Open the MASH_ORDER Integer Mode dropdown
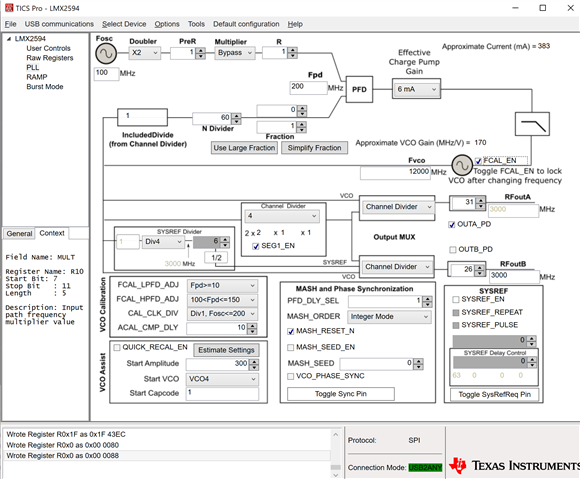The height and width of the screenshot is (479, 580). coord(389,317)
